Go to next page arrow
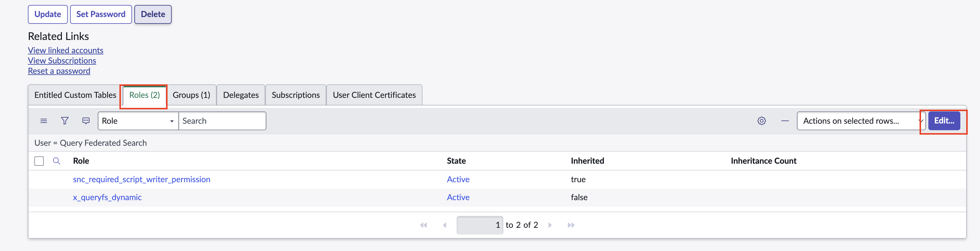980x251 pixels. [550, 225]
